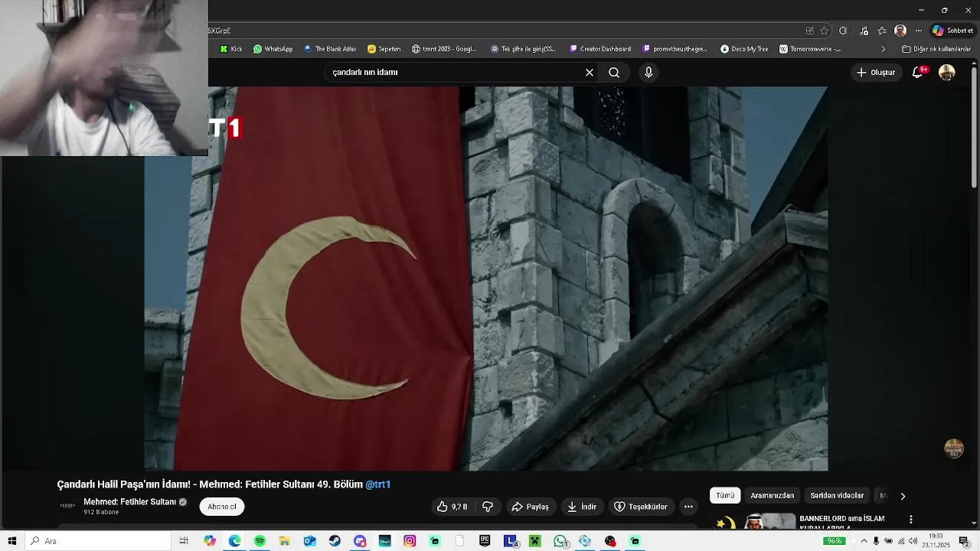Open Diğer sık kullanılanlar folder
The width and height of the screenshot is (980, 551).
[x=936, y=49]
